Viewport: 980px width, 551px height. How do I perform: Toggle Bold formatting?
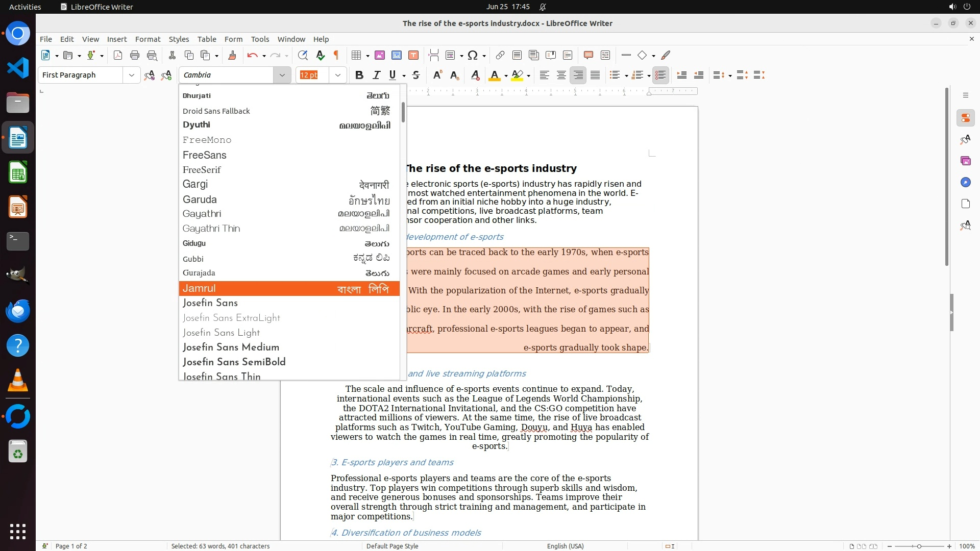pyautogui.click(x=359, y=76)
